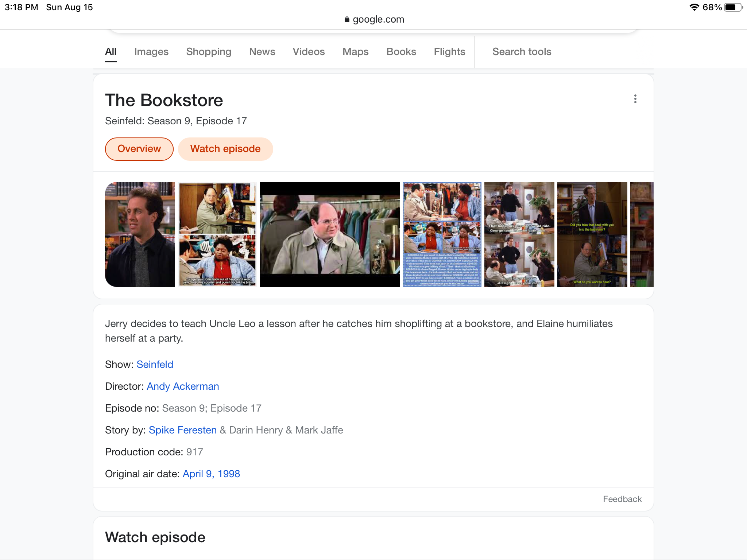Open the Videos tab

[x=309, y=52]
